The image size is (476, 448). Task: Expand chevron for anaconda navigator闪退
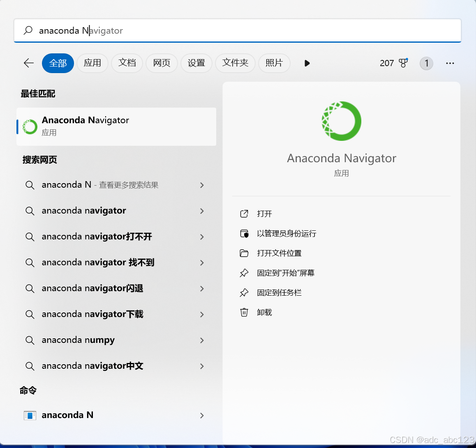[x=202, y=288]
